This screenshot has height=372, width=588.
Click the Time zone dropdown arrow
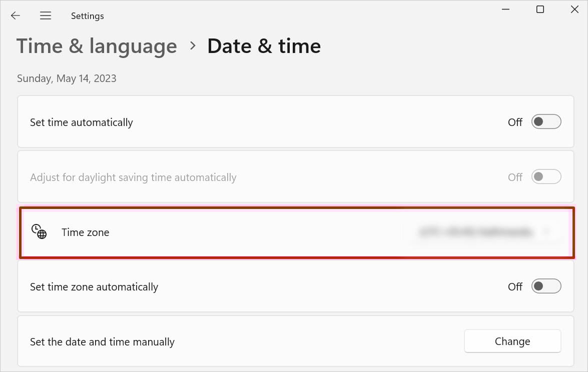[547, 232]
